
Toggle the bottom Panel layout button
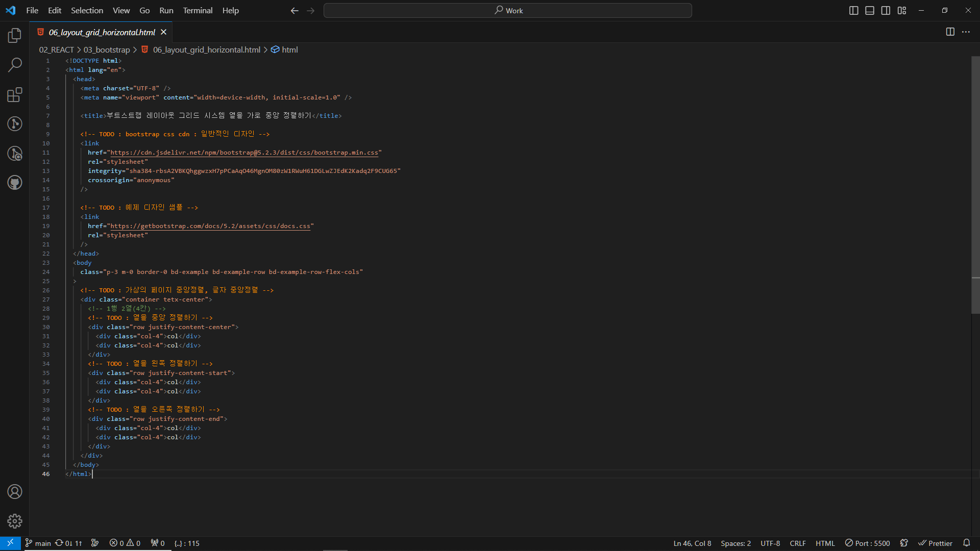tap(870, 10)
